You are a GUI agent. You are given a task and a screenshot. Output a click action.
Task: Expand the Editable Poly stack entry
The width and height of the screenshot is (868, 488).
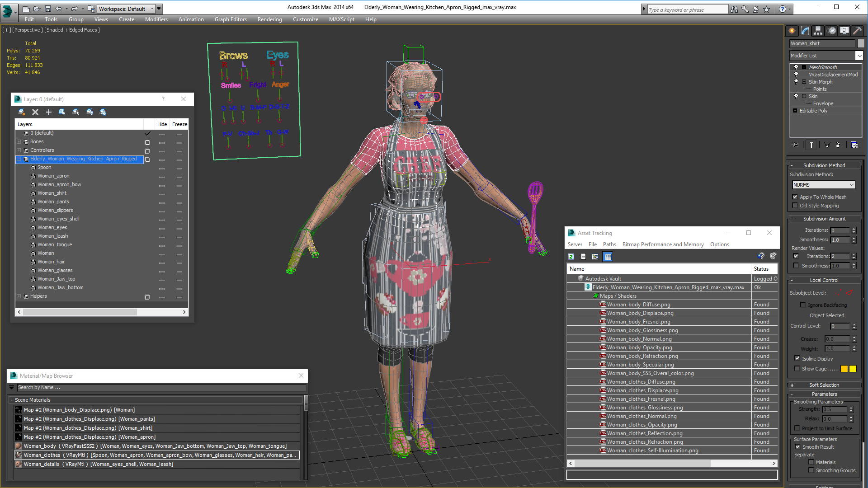pyautogui.click(x=795, y=111)
